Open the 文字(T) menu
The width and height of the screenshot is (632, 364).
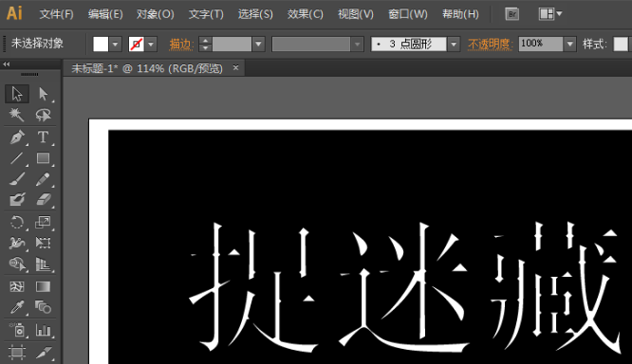[x=206, y=14]
